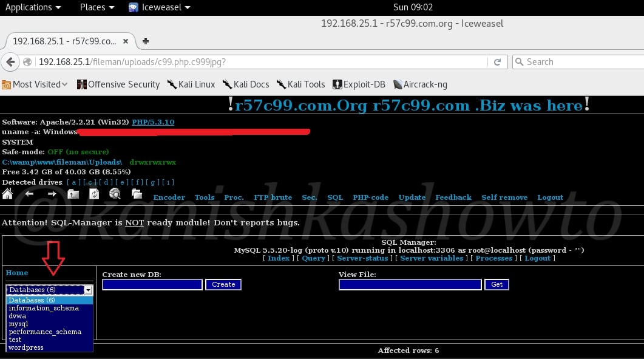The height and width of the screenshot is (359, 644).
Task: Click the search magnifier icon in search box
Action: [519, 62]
